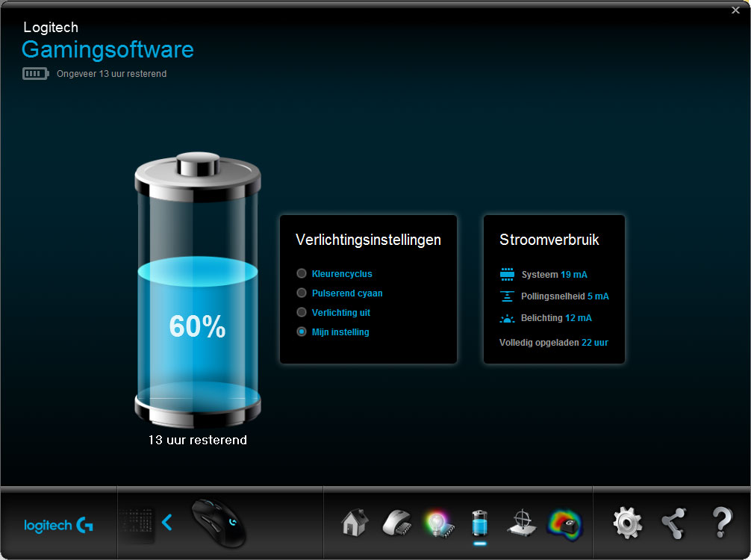Image resolution: width=751 pixels, height=560 pixels.
Task: Open input analysis heat map icon
Action: [564, 525]
